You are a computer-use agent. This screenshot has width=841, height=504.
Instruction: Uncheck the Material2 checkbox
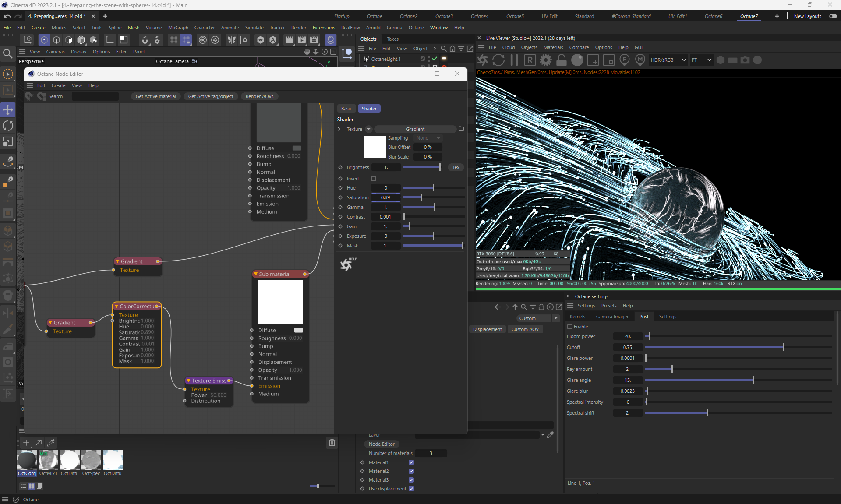[x=411, y=471]
